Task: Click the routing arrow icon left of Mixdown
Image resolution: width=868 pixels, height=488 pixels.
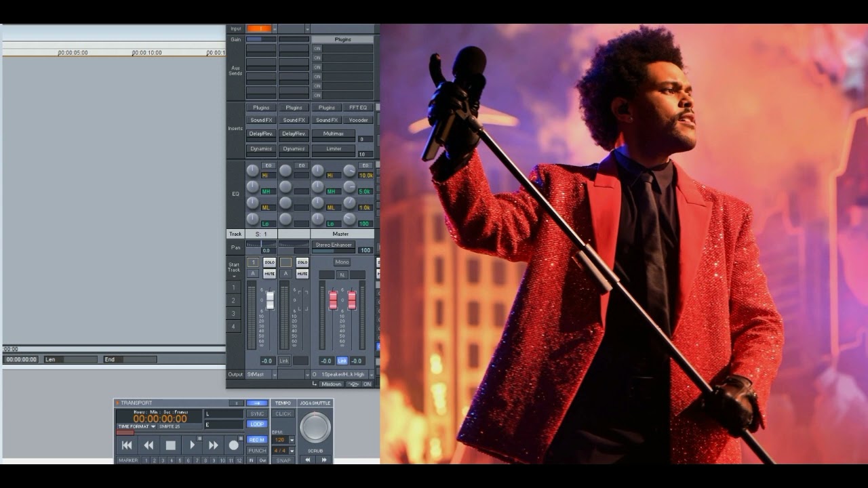Action: [315, 384]
